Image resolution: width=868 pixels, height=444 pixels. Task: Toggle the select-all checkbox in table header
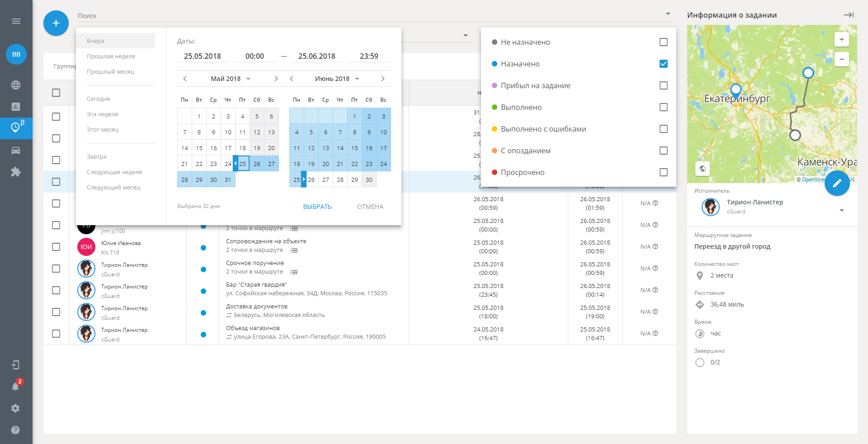56,93
